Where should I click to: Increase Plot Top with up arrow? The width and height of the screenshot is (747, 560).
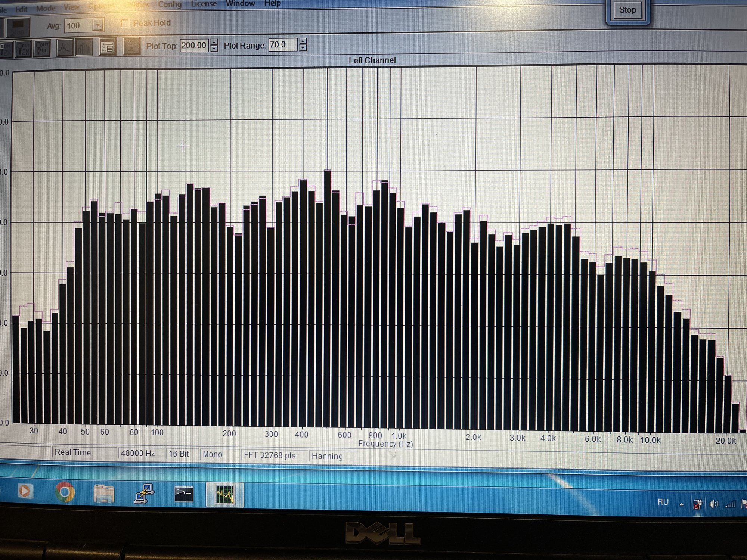pos(214,42)
